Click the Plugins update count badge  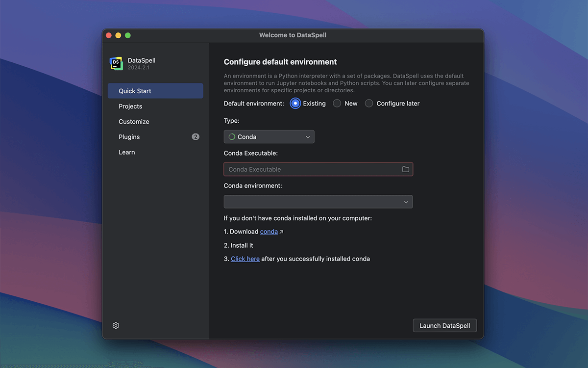pyautogui.click(x=196, y=137)
